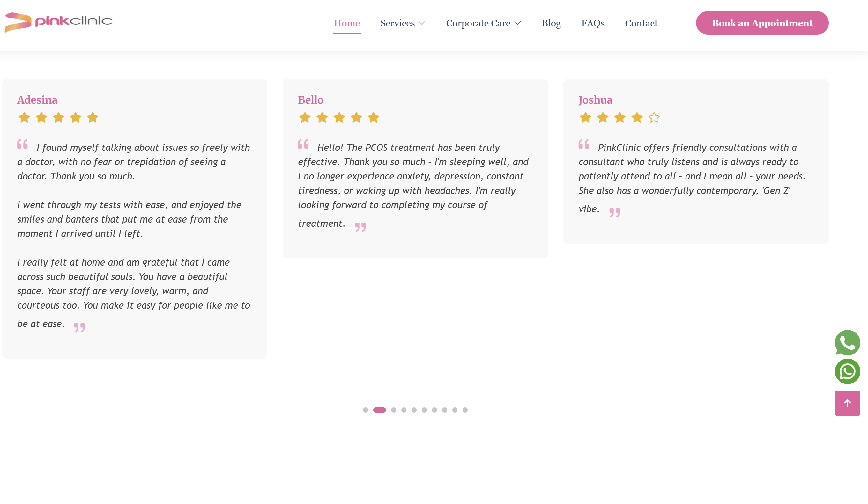
Task: Click the empty fifth star in Joshua's rating
Action: [654, 118]
